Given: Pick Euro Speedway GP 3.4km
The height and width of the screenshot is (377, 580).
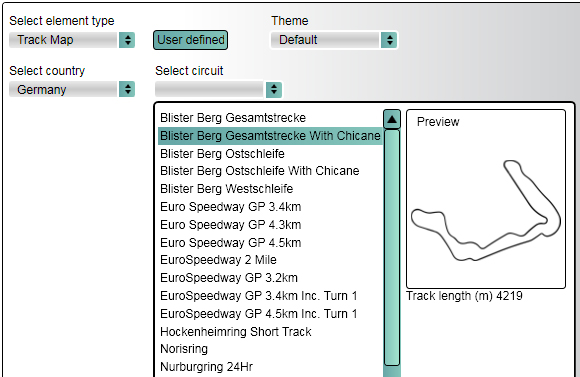Looking at the screenshot, I should click(x=230, y=207).
